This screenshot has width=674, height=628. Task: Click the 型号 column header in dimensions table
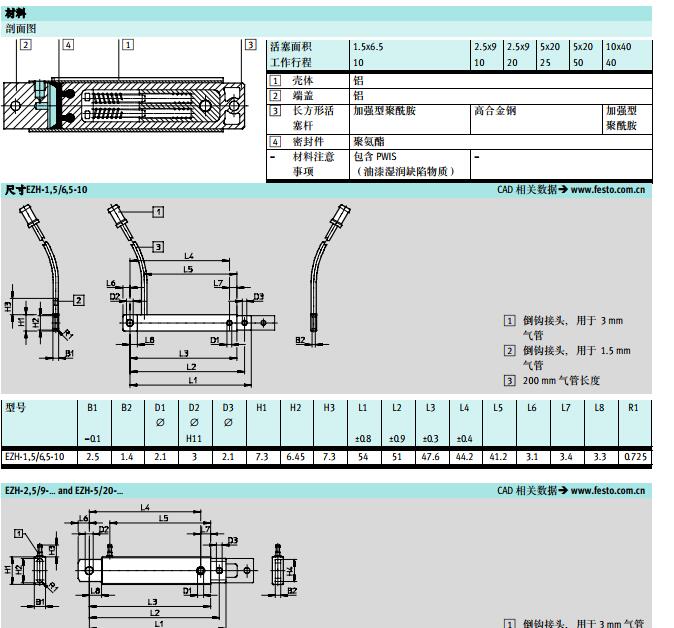(x=16, y=408)
